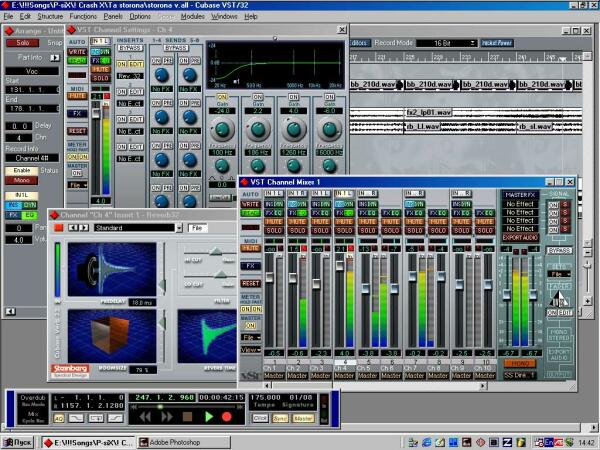
Task: Click the Enable button in Record Info
Action: (22, 170)
